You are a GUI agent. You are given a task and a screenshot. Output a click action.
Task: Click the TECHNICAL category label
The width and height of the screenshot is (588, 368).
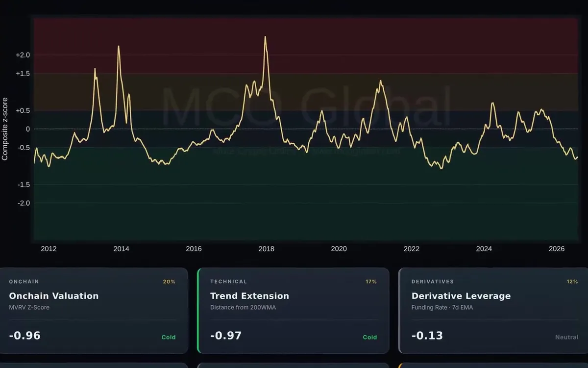(x=229, y=282)
